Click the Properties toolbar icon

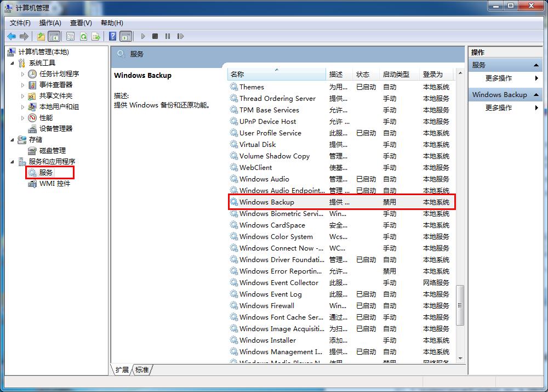pyautogui.click(x=70, y=36)
